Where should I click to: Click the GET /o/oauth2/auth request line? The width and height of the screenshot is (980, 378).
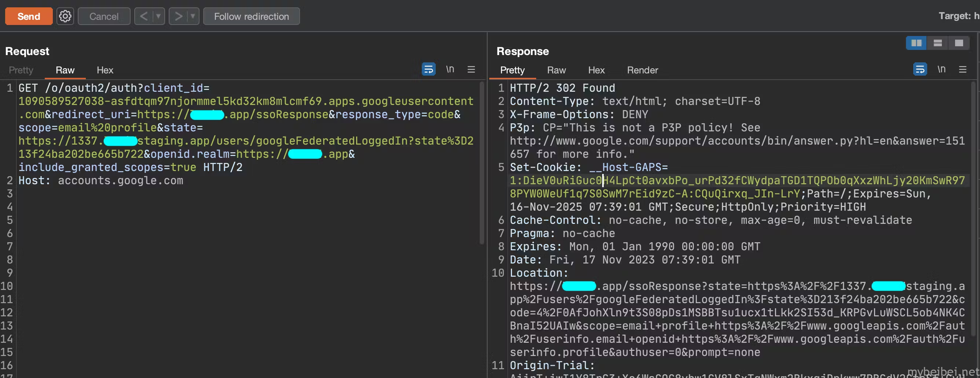[114, 88]
